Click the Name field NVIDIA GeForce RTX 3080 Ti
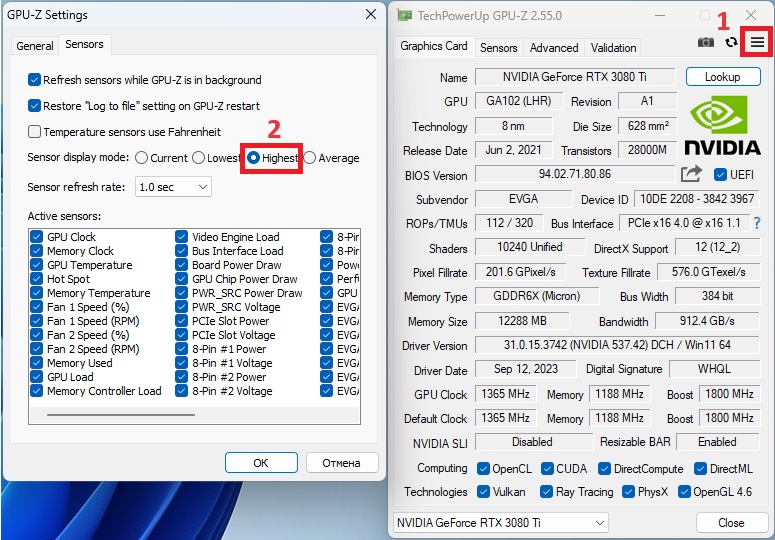The height and width of the screenshot is (540, 775). click(575, 77)
